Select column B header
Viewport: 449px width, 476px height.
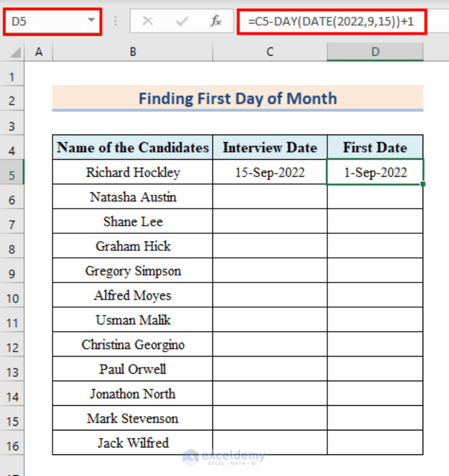click(132, 51)
